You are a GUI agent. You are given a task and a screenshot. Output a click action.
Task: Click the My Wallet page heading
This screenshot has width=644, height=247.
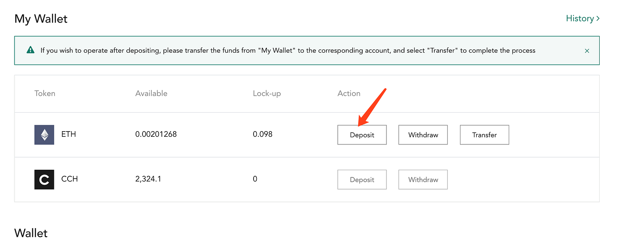(41, 19)
